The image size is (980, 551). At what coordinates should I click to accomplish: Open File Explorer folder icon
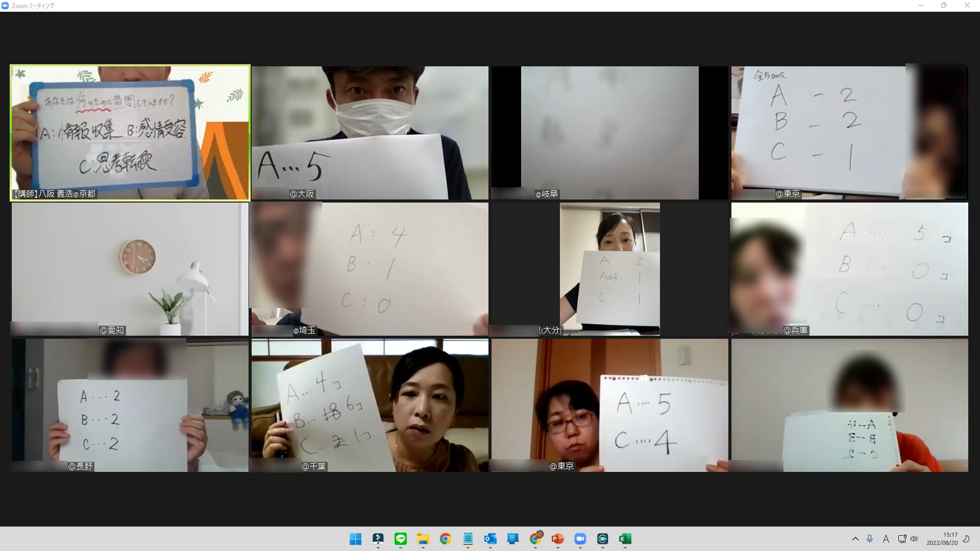[423, 539]
